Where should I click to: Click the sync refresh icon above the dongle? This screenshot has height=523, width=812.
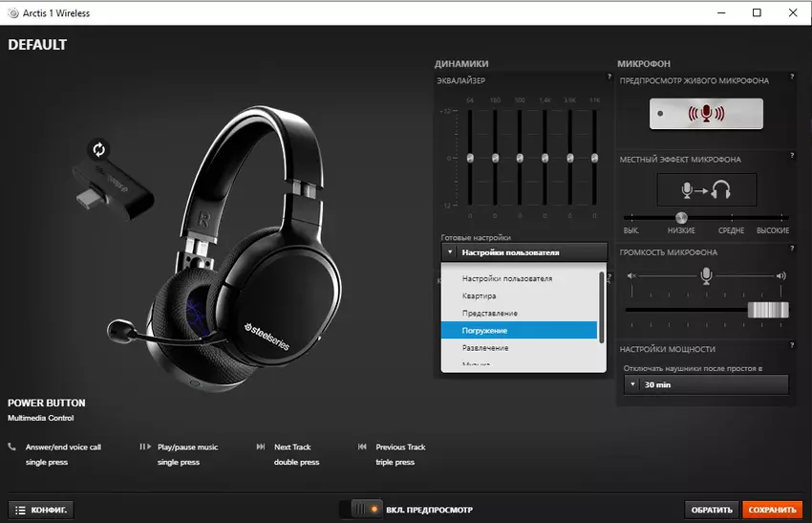[97, 149]
